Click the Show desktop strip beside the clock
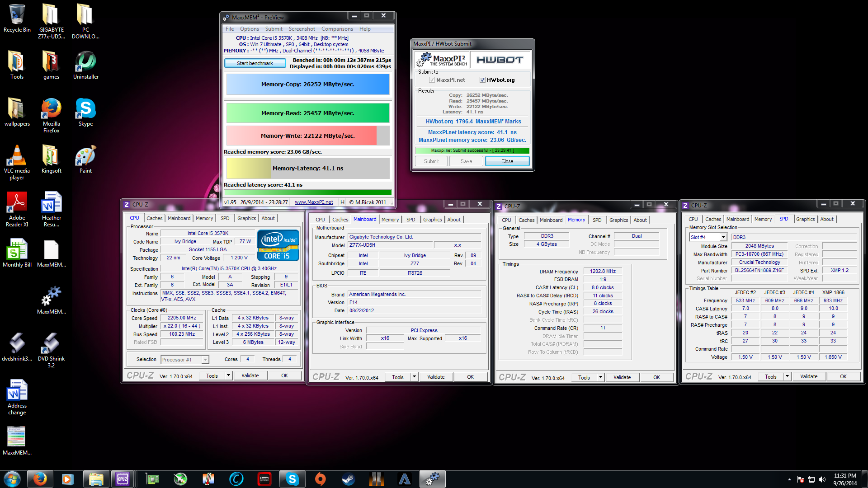Viewport: 868px width, 488px height. [865, 479]
